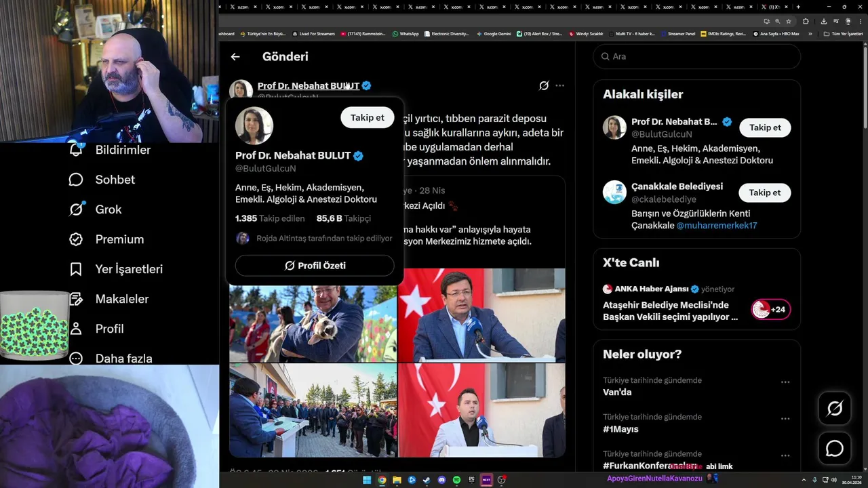This screenshot has width=868, height=488.
Task: Open Makaleler in the sidebar
Action: coord(108,299)
